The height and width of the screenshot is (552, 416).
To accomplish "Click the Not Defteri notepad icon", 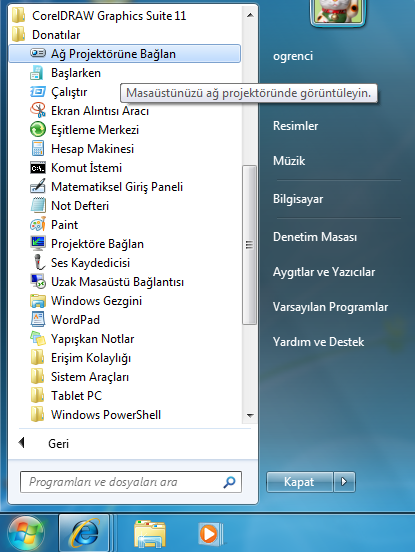I will point(38,206).
